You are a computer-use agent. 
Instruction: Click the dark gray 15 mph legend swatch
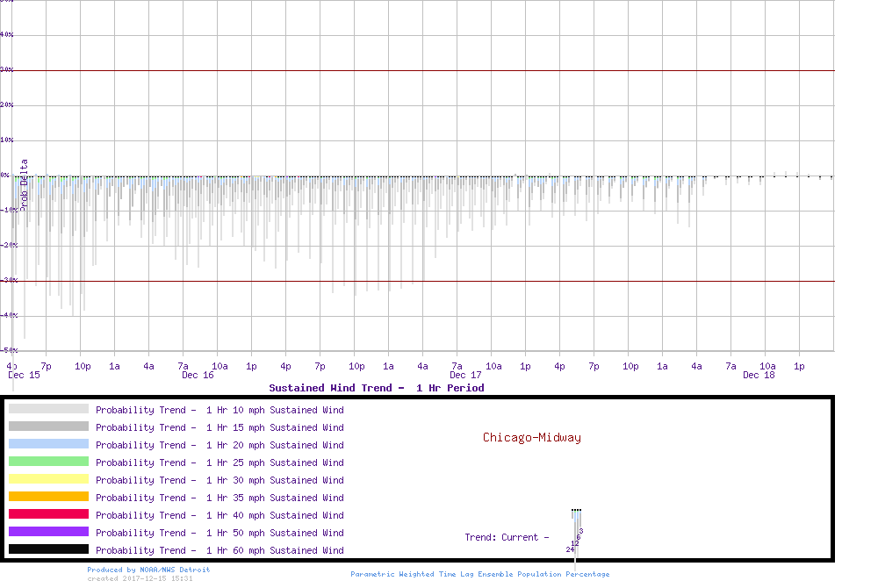(x=48, y=427)
